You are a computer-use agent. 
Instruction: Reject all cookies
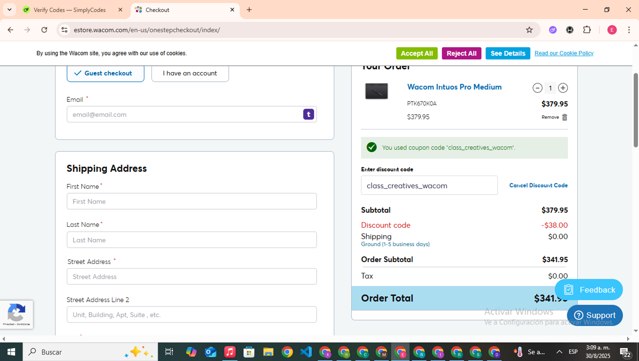point(461,53)
